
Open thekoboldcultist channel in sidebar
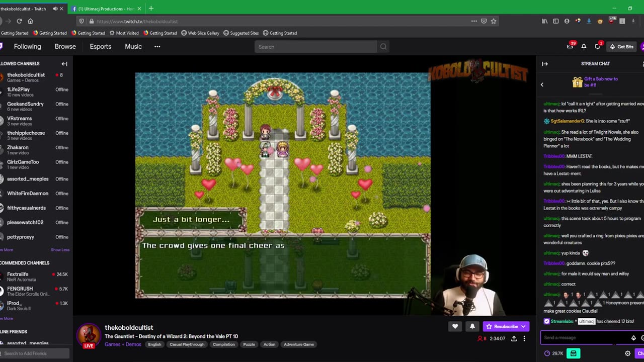(34, 77)
